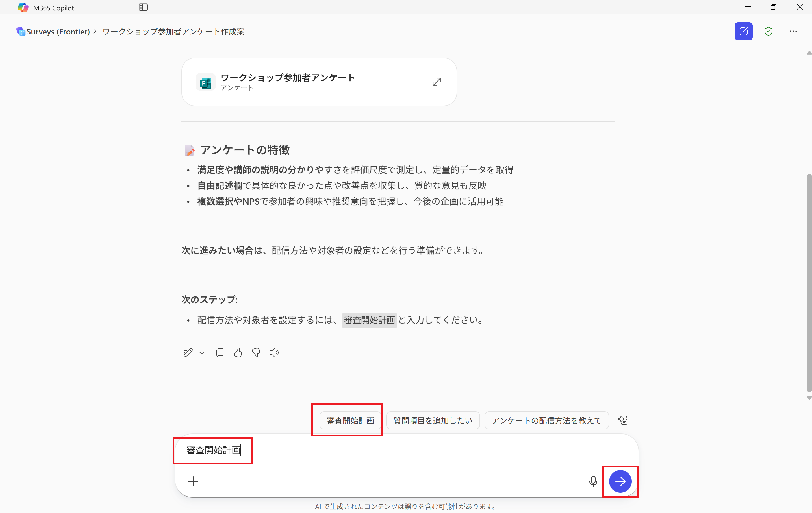Viewport: 812px width, 513px height.
Task: Give the response a thumbs down
Action: (256, 353)
